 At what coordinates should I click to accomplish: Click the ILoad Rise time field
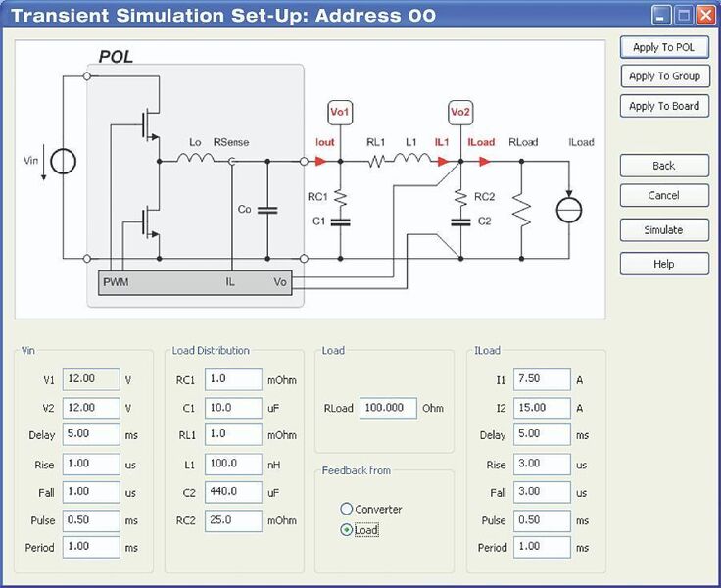click(542, 464)
